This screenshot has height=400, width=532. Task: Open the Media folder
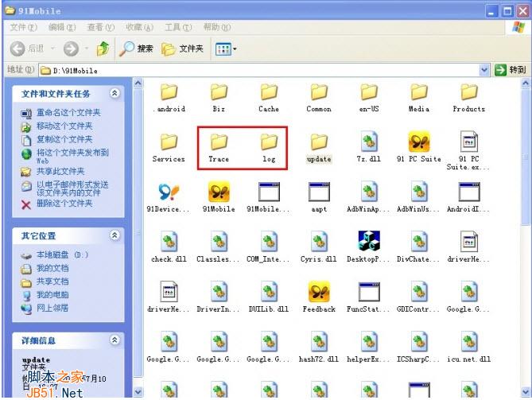tap(418, 98)
